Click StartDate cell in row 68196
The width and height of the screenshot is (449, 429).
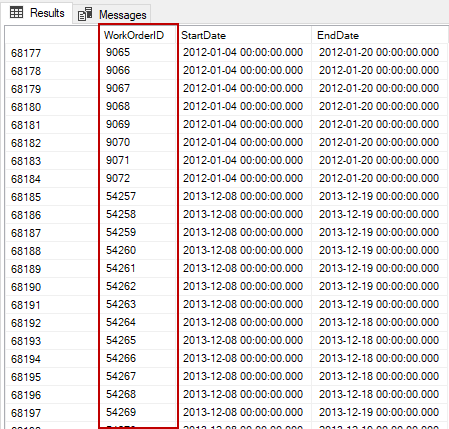244,394
